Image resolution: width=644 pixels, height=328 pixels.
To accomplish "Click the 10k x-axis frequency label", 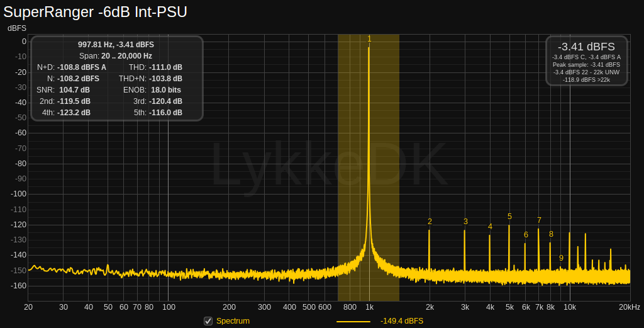I will pos(570,307).
